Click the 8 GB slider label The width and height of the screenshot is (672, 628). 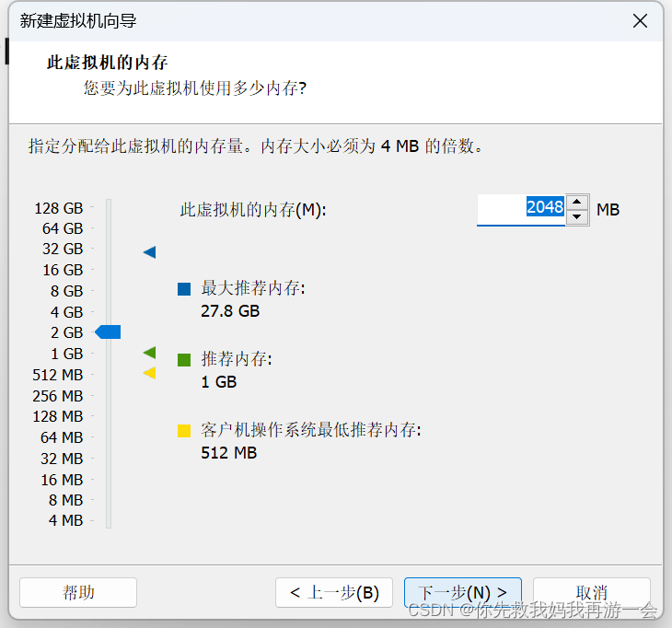coord(66,291)
